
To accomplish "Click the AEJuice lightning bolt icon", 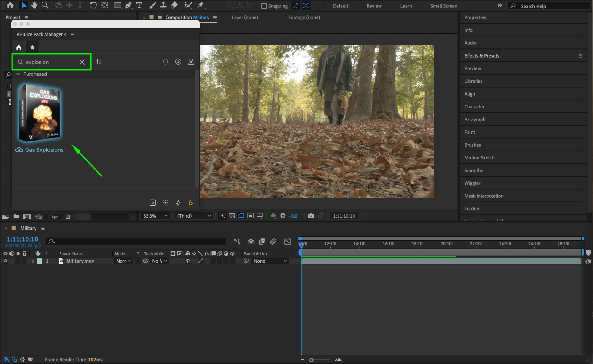I will point(178,203).
